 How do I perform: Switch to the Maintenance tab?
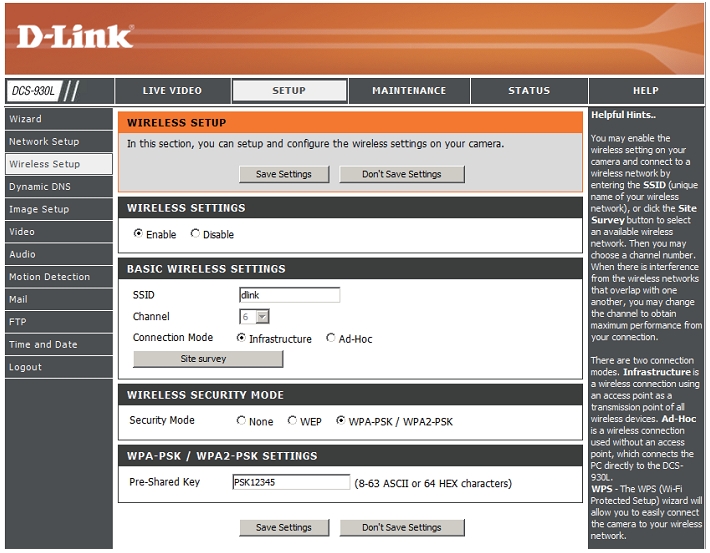(409, 91)
